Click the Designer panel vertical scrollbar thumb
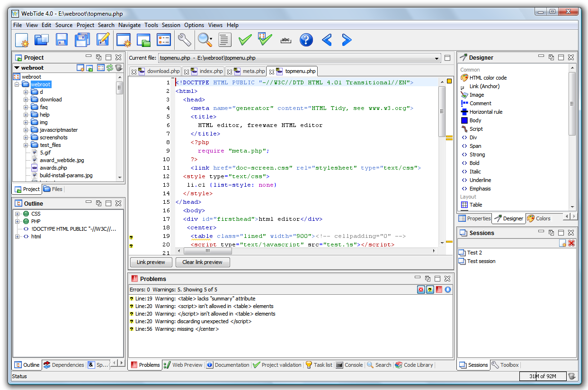The height and width of the screenshot is (390, 588). pyautogui.click(x=572, y=103)
